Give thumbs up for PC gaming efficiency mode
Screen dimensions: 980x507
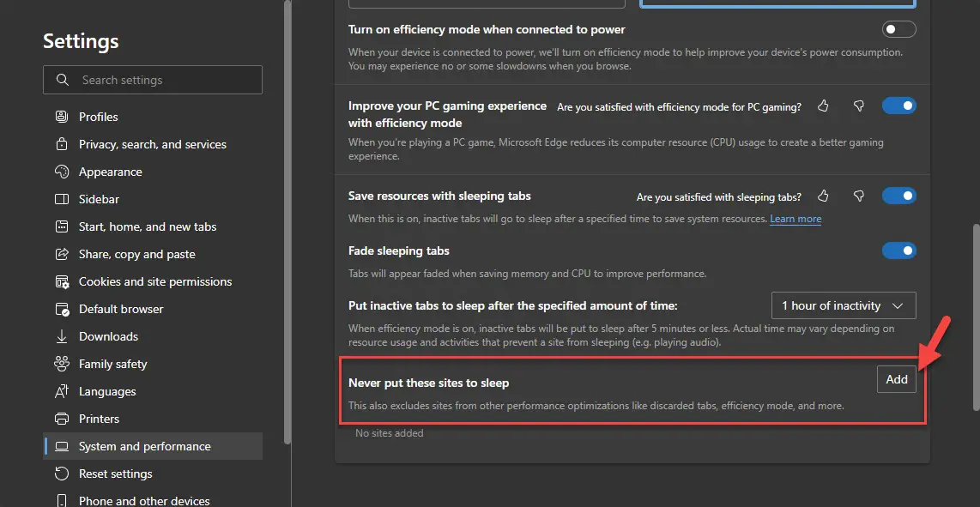823,106
